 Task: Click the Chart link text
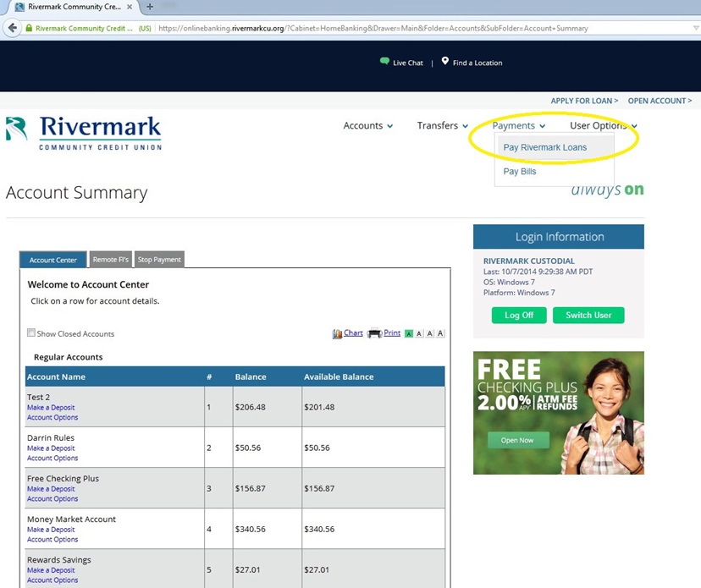(353, 332)
